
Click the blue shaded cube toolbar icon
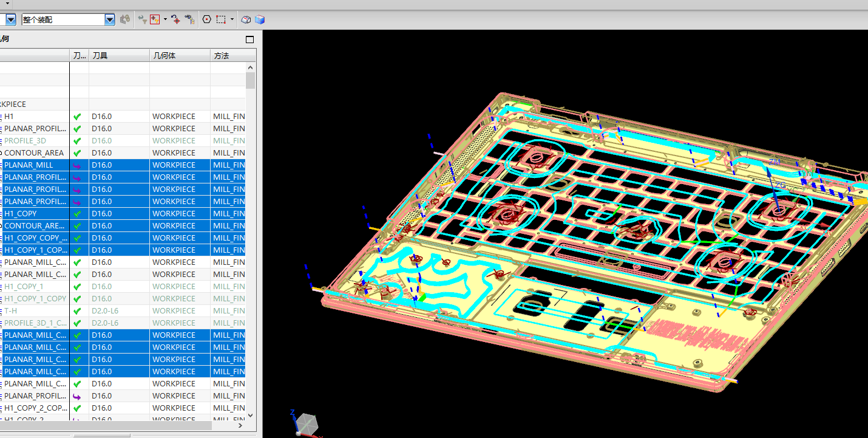(x=260, y=19)
